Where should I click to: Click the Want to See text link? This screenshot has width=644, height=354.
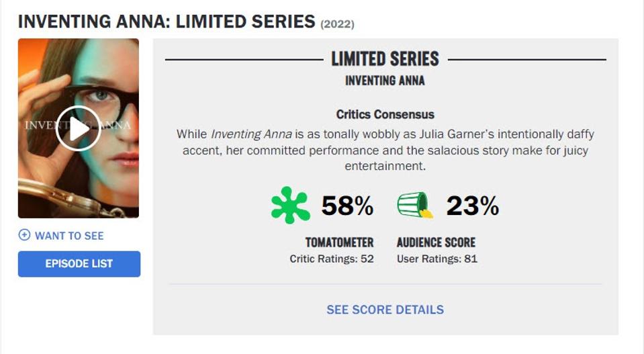(x=69, y=236)
